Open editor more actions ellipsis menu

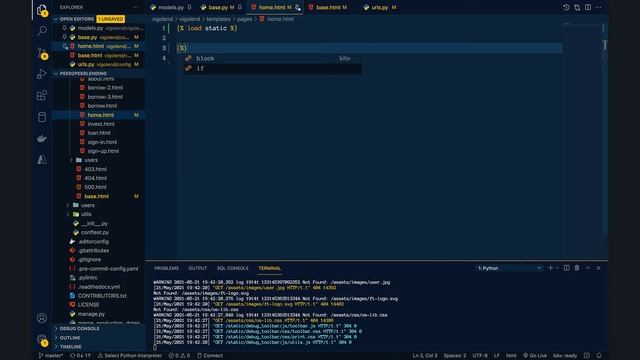(x=599, y=7)
